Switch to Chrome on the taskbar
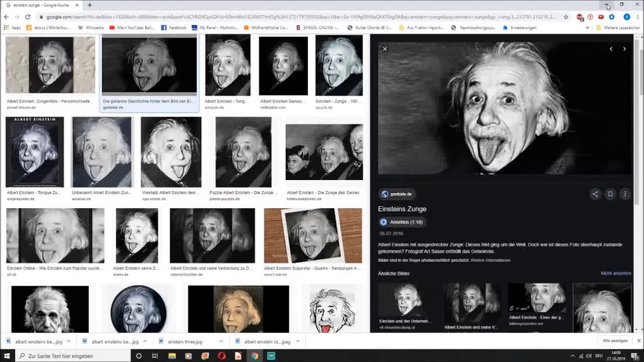The height and width of the screenshot is (362, 644). pyautogui.click(x=255, y=356)
